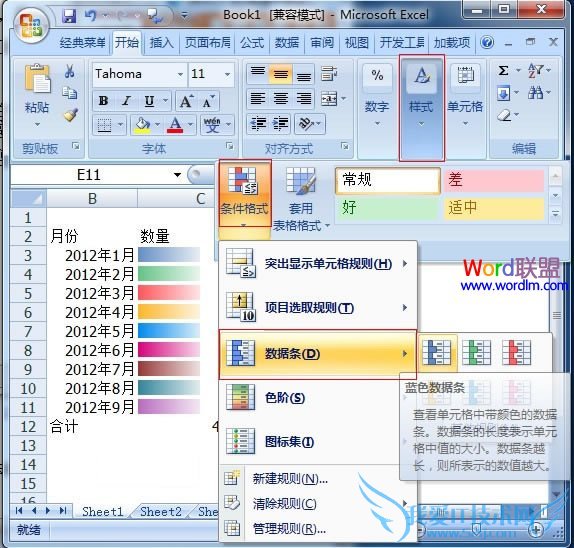Screen dimensions: 574x548
Task: Open Sort and Filter AZ icon
Action: tap(535, 70)
